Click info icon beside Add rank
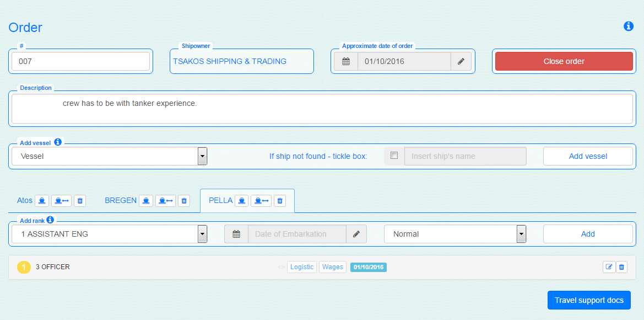Viewport: 644px width, 320px height. pyautogui.click(x=50, y=219)
